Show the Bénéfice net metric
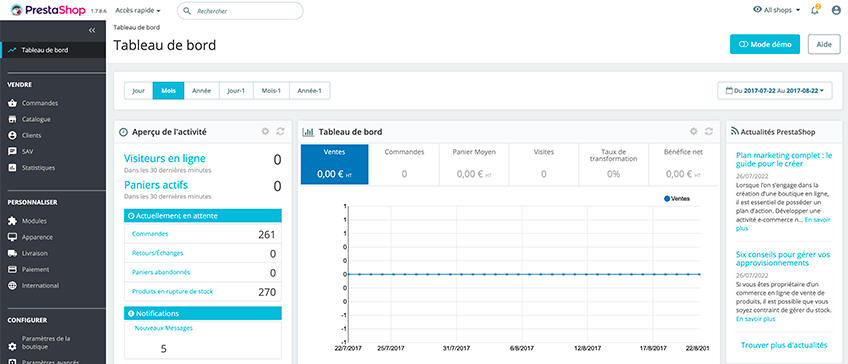848x364 pixels. (684, 164)
